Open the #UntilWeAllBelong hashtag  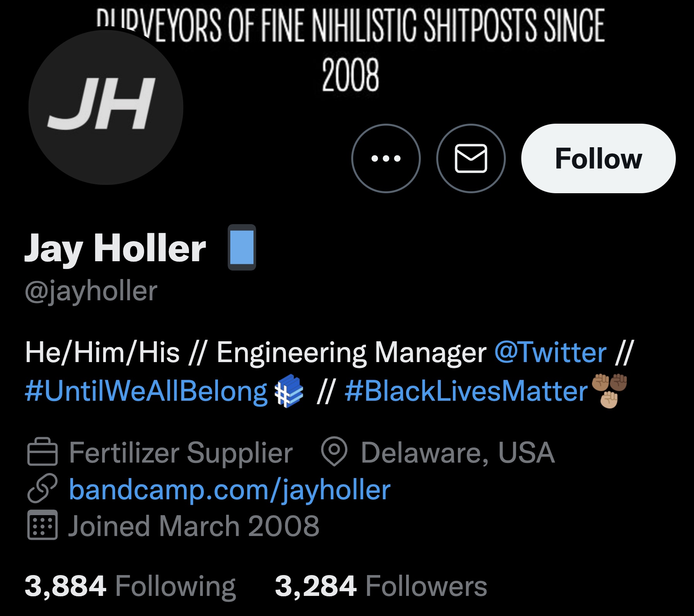click(146, 391)
